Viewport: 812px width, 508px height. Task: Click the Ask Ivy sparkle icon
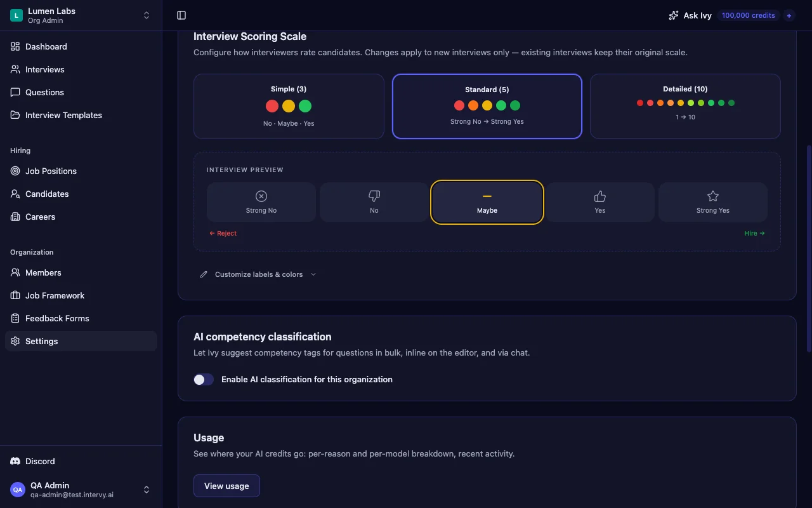[x=674, y=15]
